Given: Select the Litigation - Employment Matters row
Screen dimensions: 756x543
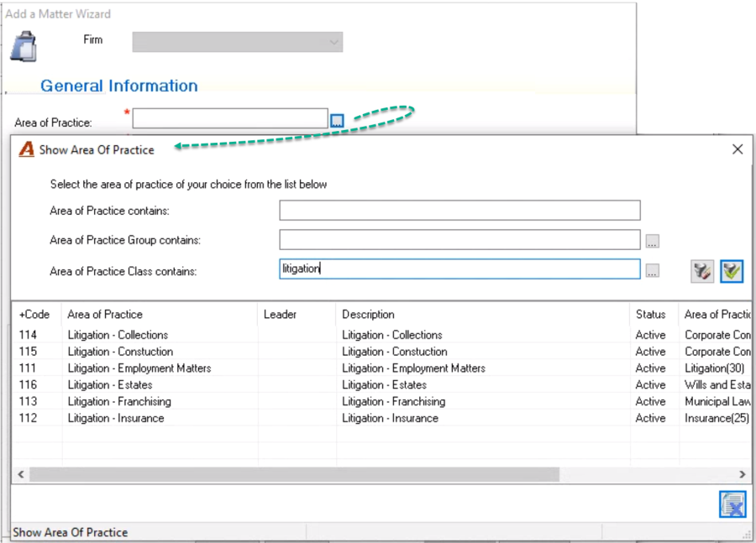Looking at the screenshot, I should click(381, 368).
